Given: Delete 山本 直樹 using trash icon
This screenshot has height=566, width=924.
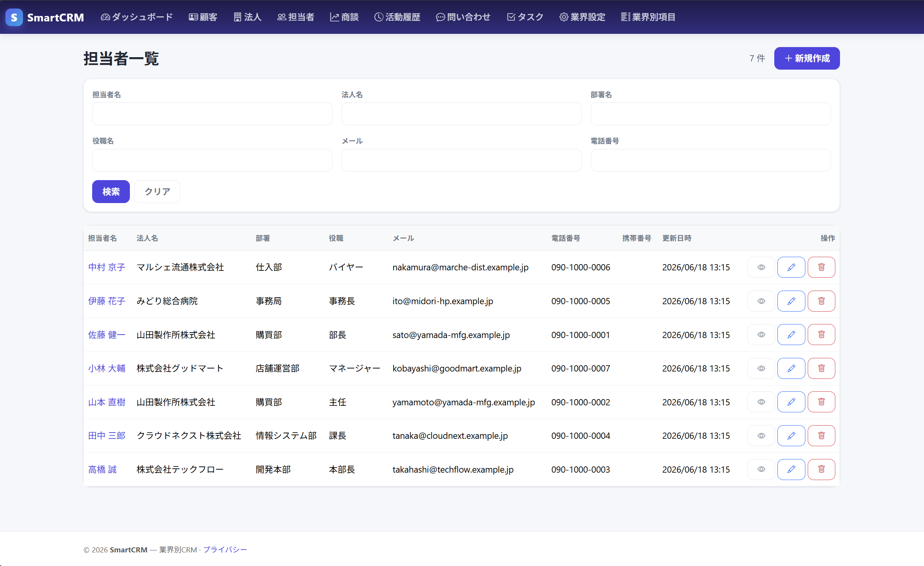Looking at the screenshot, I should pyautogui.click(x=821, y=402).
